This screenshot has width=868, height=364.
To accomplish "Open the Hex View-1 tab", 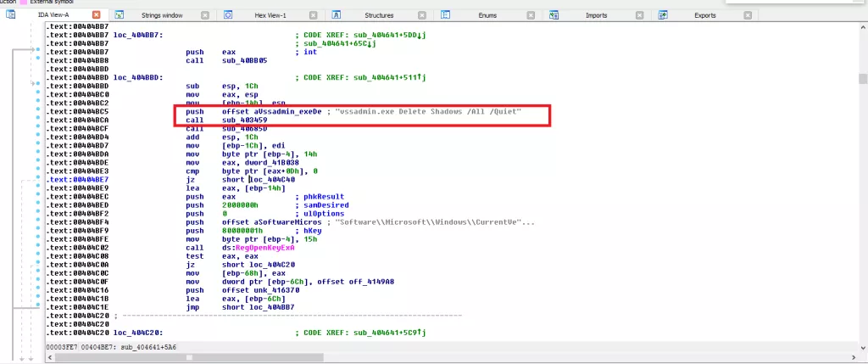I will (271, 14).
